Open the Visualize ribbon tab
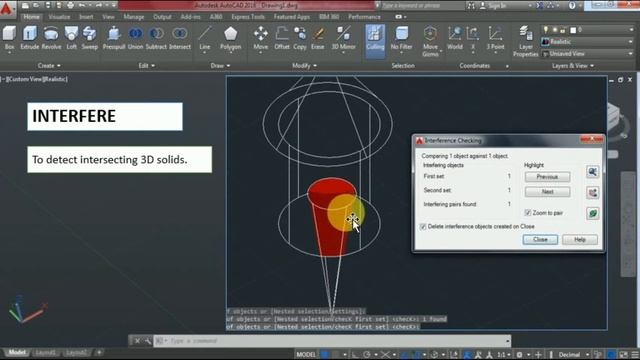 pos(59,17)
